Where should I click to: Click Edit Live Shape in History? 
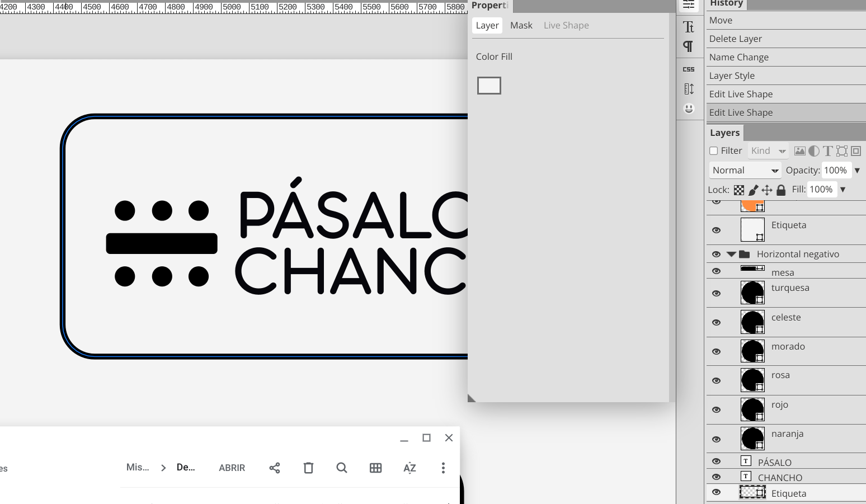click(741, 112)
